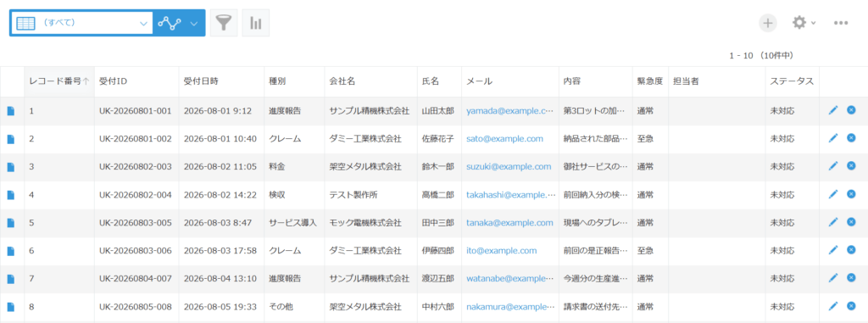The image size is (868, 323).
Task: Delete record 6 with the x icon
Action: click(x=851, y=250)
